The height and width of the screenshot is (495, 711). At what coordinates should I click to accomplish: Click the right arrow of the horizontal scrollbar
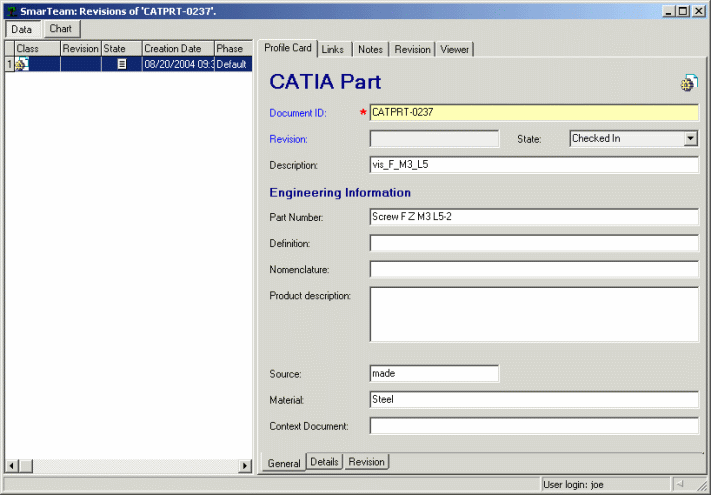[245, 466]
